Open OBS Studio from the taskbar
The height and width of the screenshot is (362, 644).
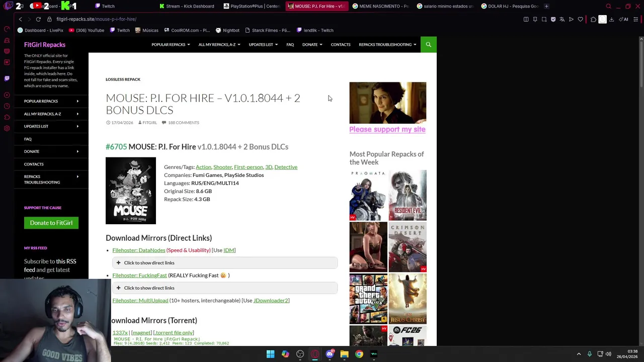300,354
